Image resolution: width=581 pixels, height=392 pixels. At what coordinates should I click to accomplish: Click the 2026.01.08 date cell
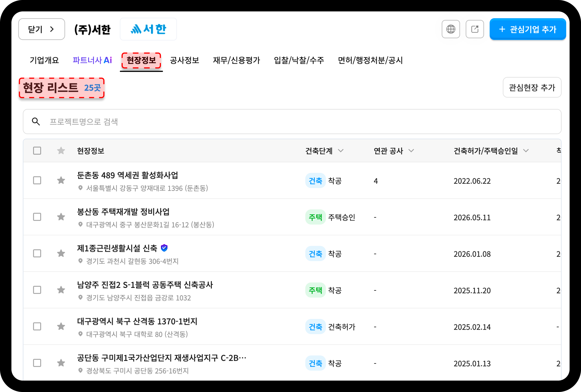[x=472, y=254]
